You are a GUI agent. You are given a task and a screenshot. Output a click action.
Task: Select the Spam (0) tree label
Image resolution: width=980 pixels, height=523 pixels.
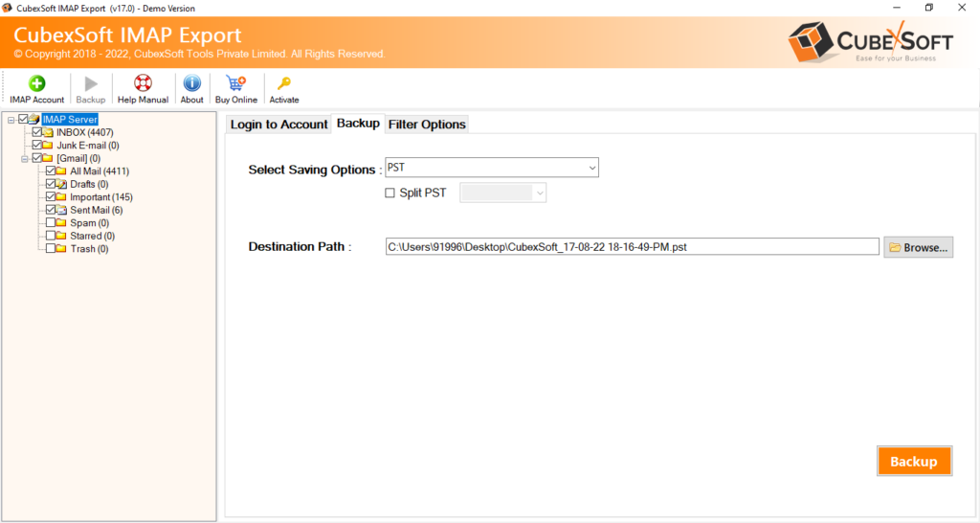pyautogui.click(x=89, y=223)
